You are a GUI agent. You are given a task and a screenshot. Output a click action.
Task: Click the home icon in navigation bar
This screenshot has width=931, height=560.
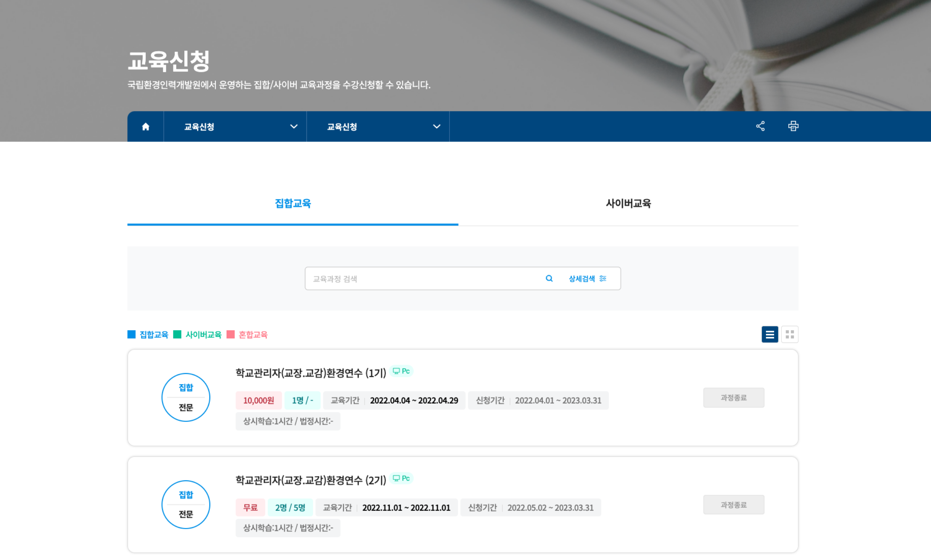tap(145, 126)
